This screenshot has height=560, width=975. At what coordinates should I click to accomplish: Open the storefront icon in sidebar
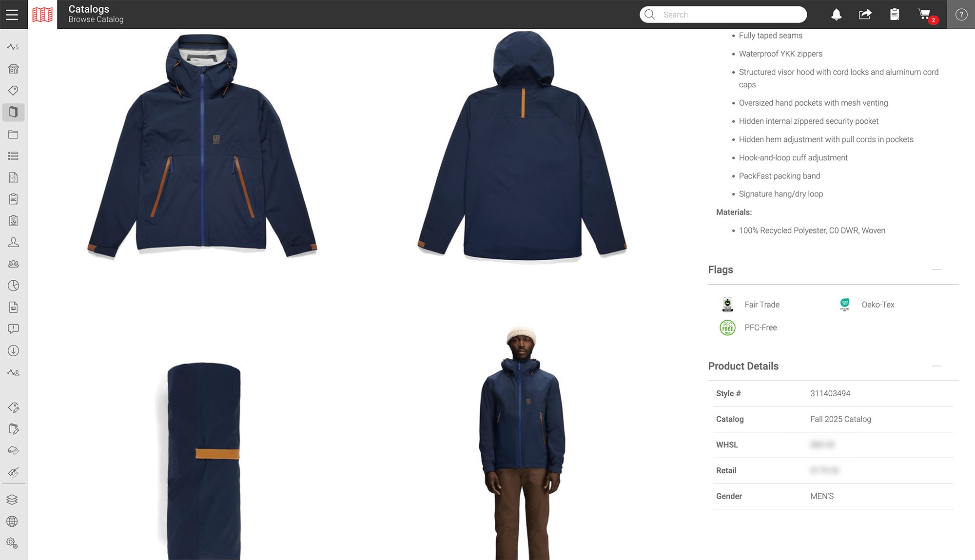(x=14, y=69)
